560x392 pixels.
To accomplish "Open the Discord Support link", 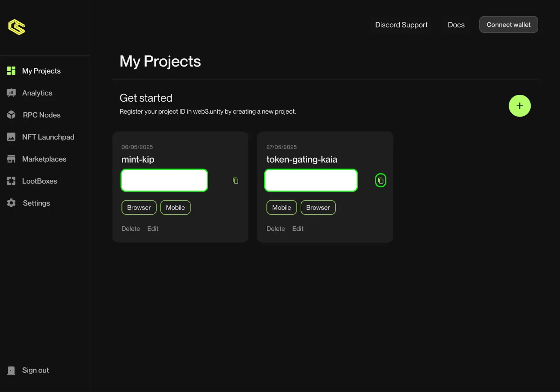I will pos(401,25).
